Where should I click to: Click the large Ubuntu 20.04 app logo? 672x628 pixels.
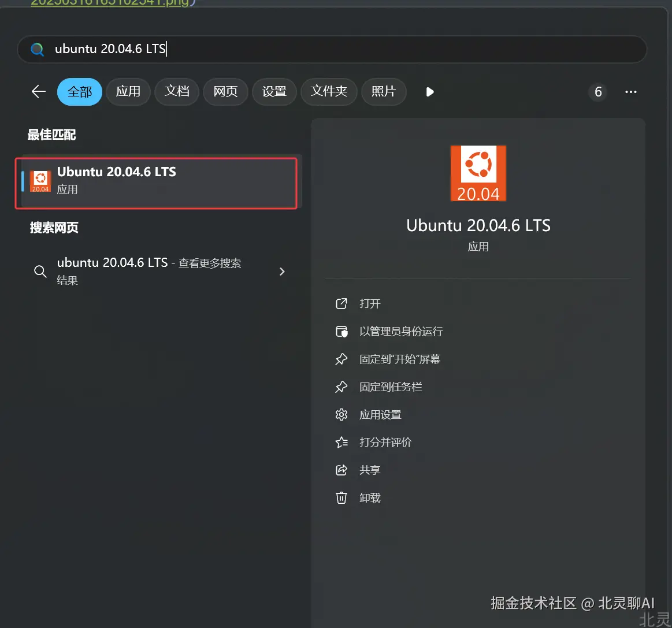pyautogui.click(x=478, y=173)
